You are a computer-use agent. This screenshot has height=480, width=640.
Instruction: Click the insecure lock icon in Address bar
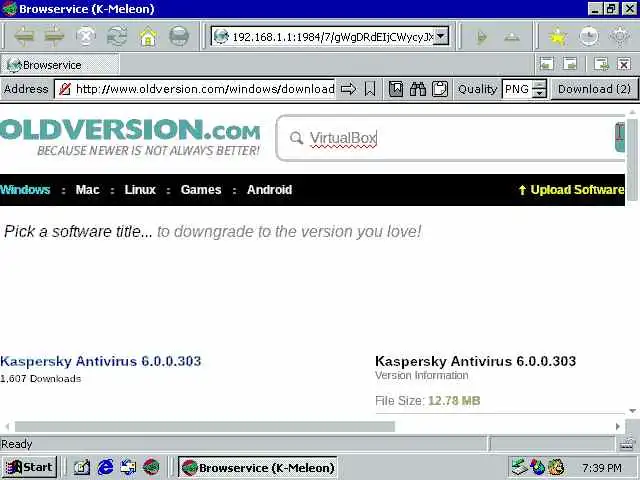[65, 89]
